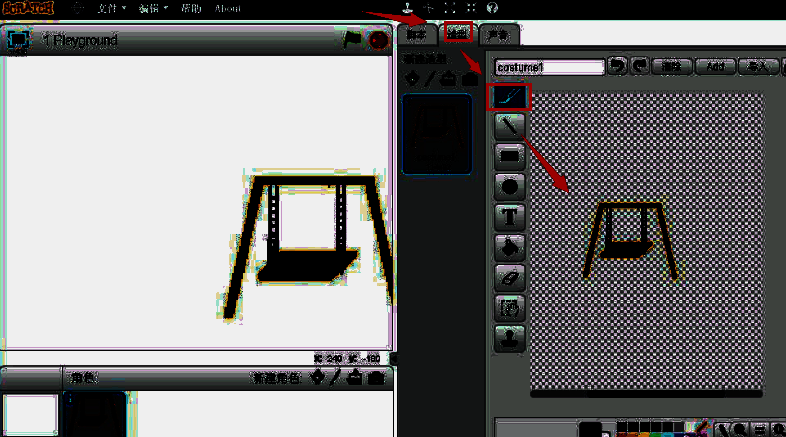Click the About menu item
This screenshot has width=786, height=437.
click(227, 8)
